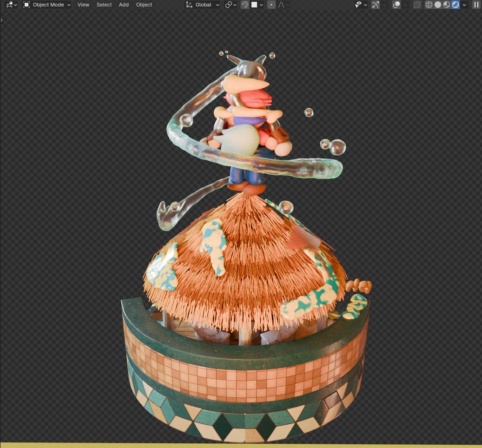The width and height of the screenshot is (482, 448).
Task: Open the Select menu
Action: pos(104,5)
